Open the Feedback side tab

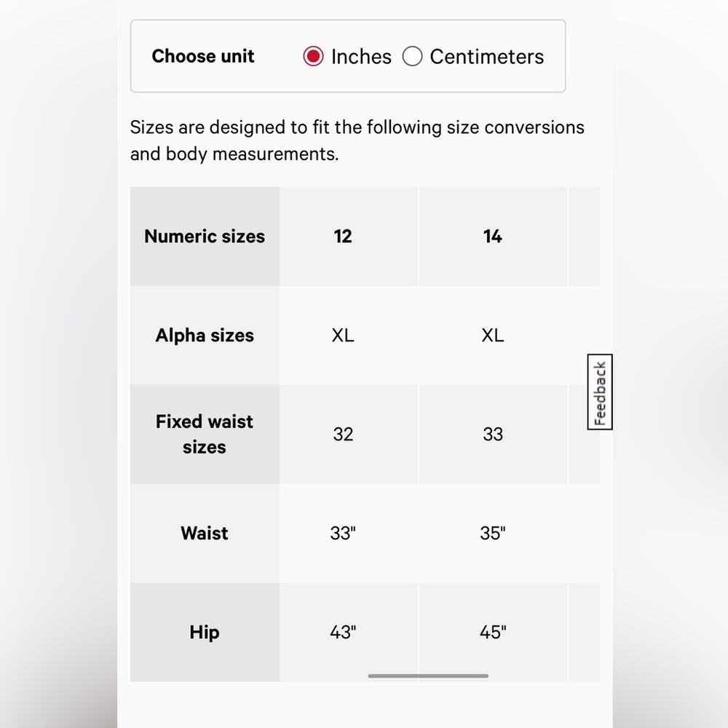[600, 392]
